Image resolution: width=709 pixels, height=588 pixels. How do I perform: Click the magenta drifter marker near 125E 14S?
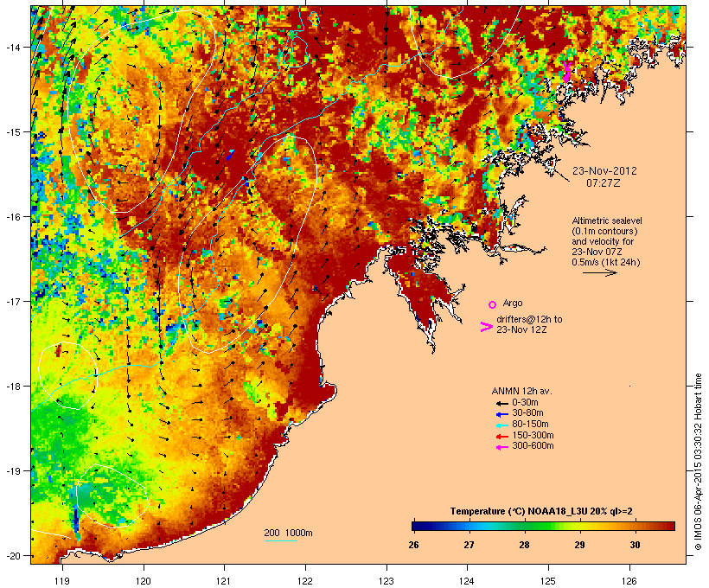pos(566,73)
